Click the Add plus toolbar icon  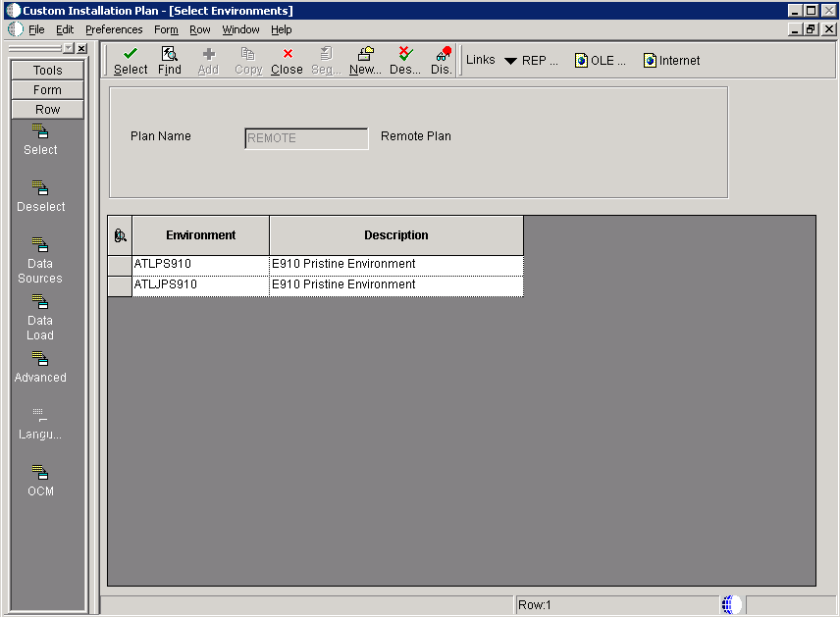[208, 61]
